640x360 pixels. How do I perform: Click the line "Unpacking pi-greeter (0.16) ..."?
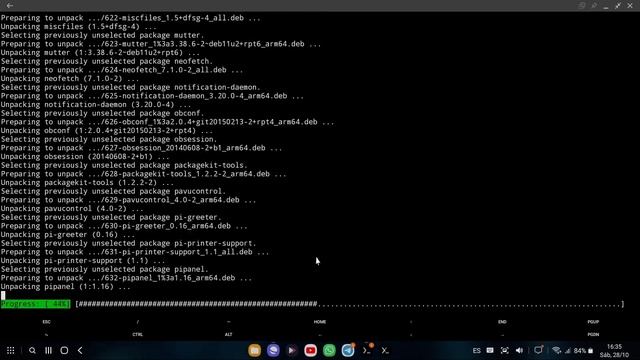pyautogui.click(x=67, y=234)
